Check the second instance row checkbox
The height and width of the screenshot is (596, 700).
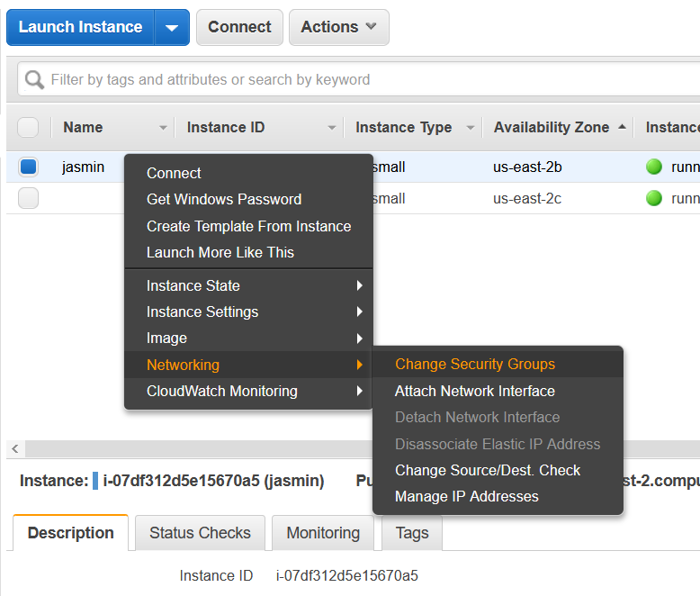pos(29,198)
